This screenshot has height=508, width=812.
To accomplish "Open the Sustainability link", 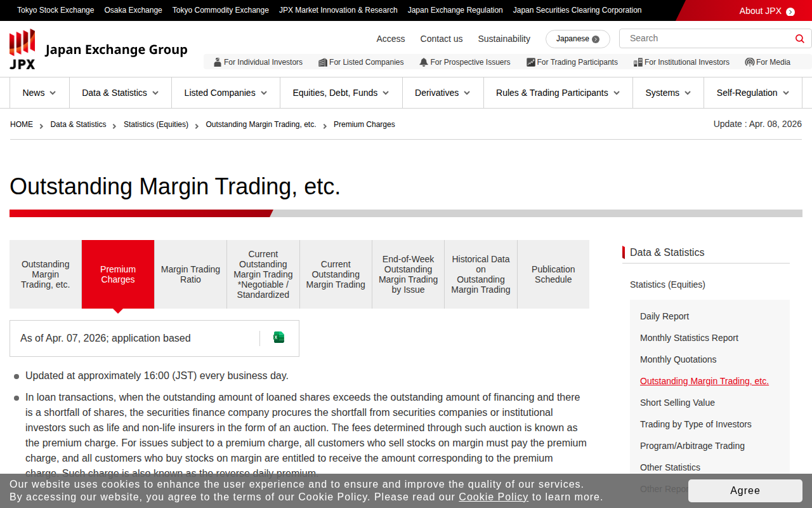I will click(x=504, y=39).
